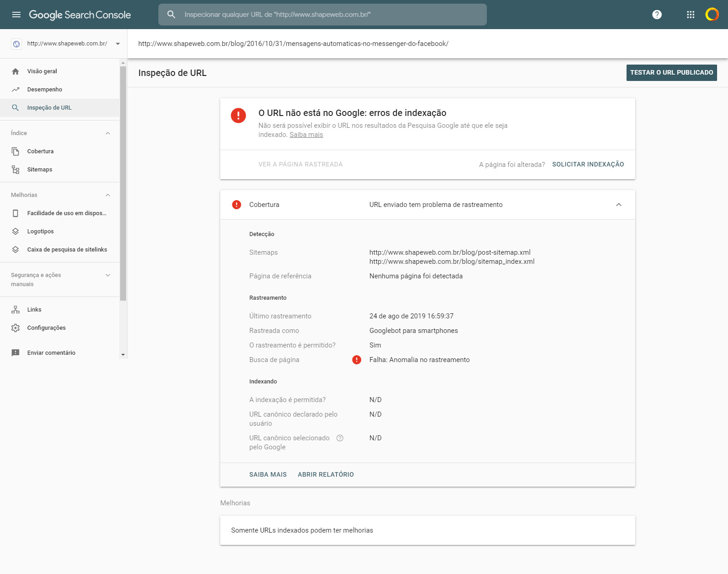Open the hamburger main menu
The image size is (728, 574).
[16, 15]
